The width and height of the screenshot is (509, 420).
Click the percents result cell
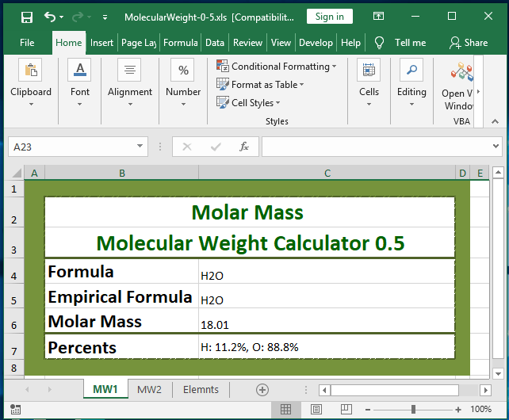327,346
